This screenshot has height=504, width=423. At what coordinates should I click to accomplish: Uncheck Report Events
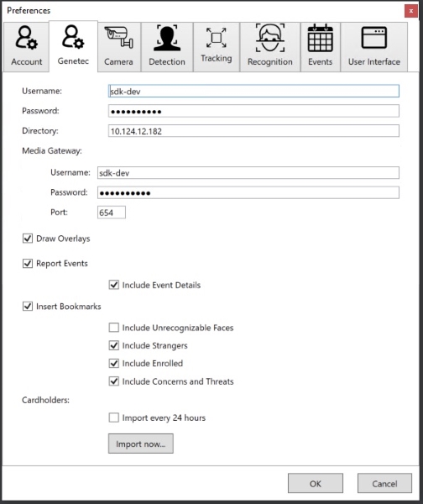[28, 264]
